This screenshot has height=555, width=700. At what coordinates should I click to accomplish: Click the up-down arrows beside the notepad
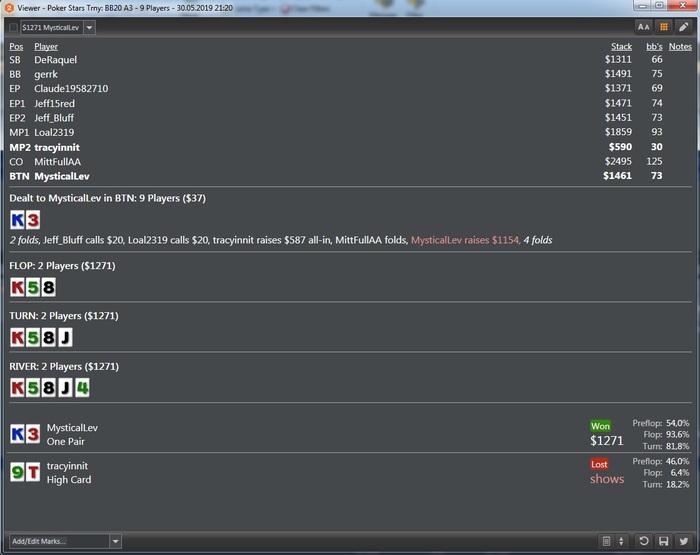click(621, 541)
